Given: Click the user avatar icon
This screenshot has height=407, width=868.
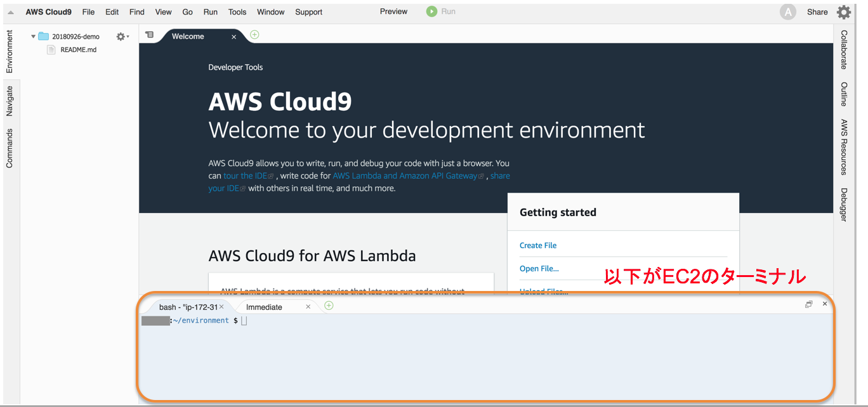Looking at the screenshot, I should 787,12.
